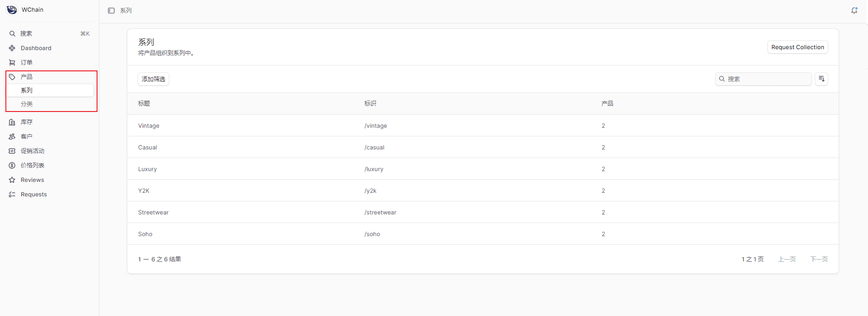Open Reviews from the sidebar
The width and height of the screenshot is (868, 316).
click(x=32, y=180)
